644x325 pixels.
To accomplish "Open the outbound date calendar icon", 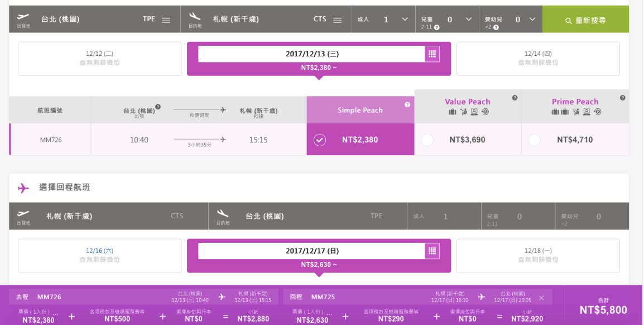I will click(x=431, y=54).
